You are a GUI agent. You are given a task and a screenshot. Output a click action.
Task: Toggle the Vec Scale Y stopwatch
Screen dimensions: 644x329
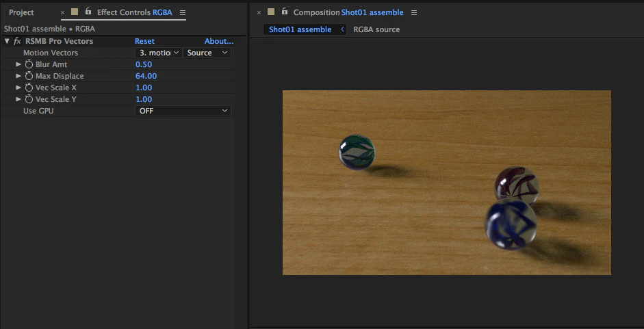[x=29, y=99]
